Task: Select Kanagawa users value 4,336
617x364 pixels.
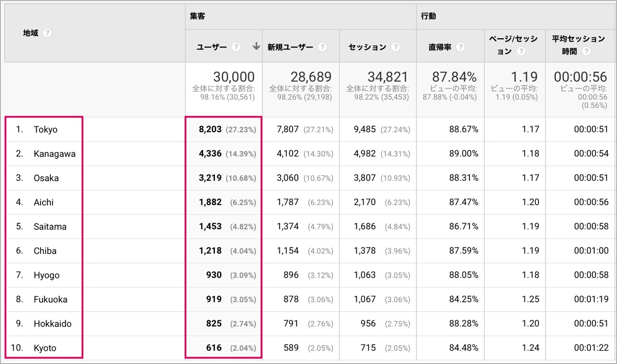Action: (210, 154)
